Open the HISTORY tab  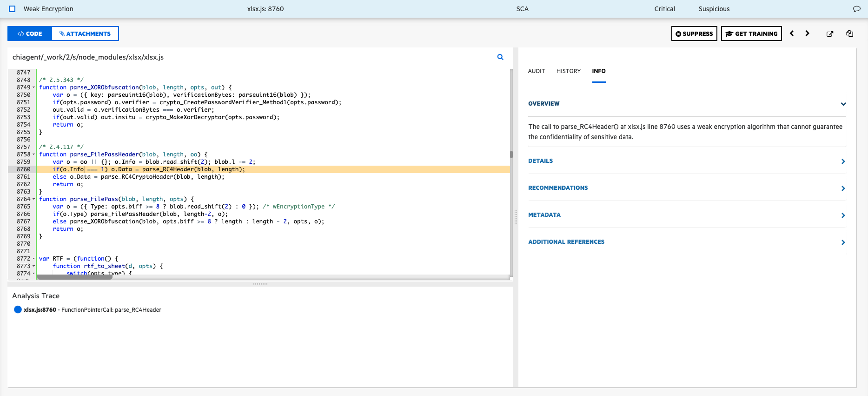point(568,71)
